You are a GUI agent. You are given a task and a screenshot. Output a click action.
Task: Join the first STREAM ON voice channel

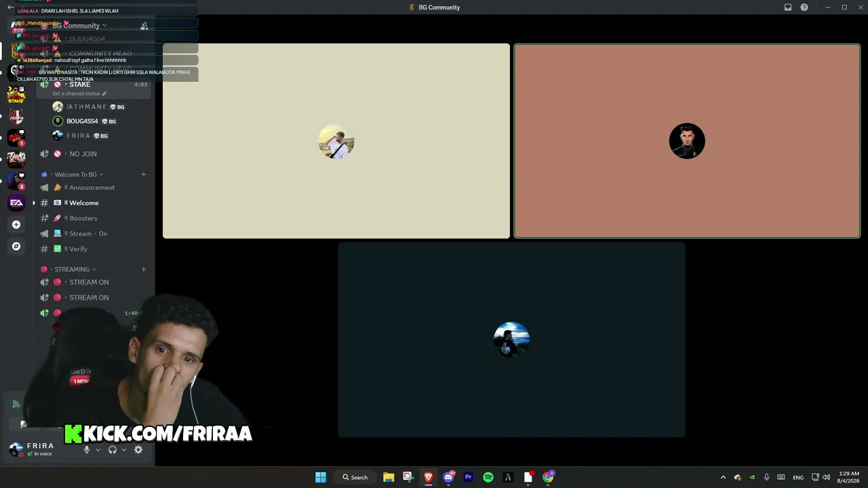coord(93,282)
